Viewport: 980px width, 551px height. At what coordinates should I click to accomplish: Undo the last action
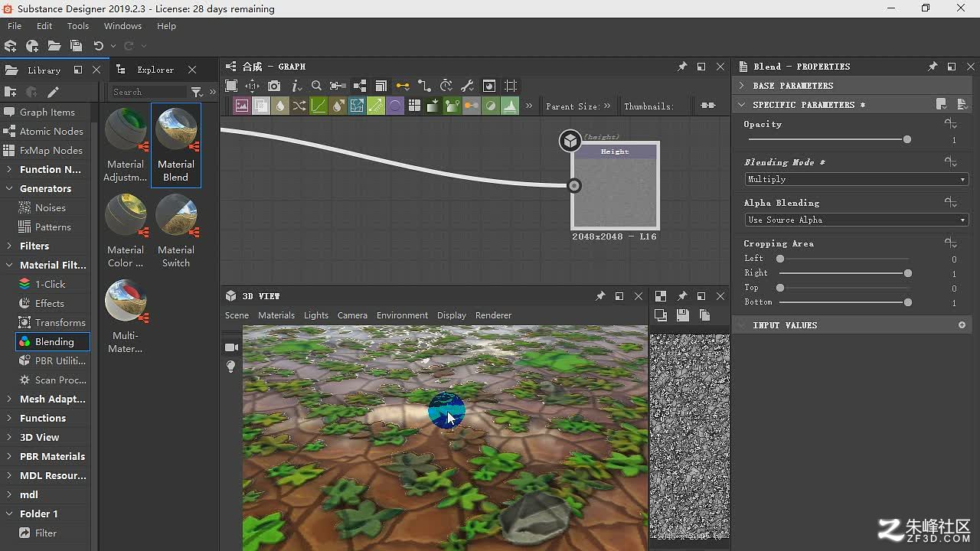[x=98, y=46]
